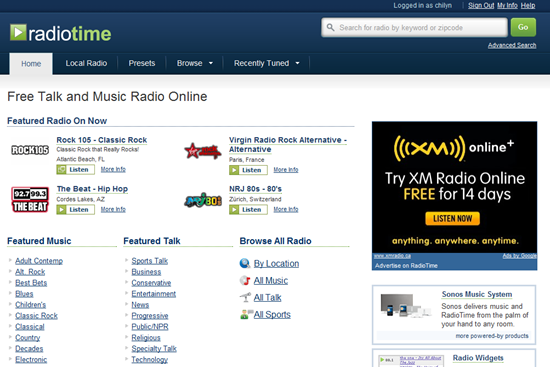Click the magnifier icon in search box
The image size is (550, 367).
(330, 27)
